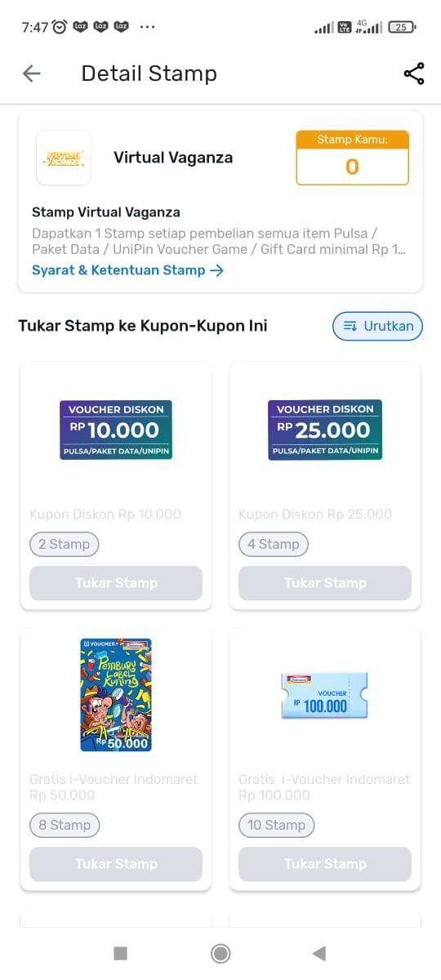
Task: Share this stamp detail page
Action: 414,73
